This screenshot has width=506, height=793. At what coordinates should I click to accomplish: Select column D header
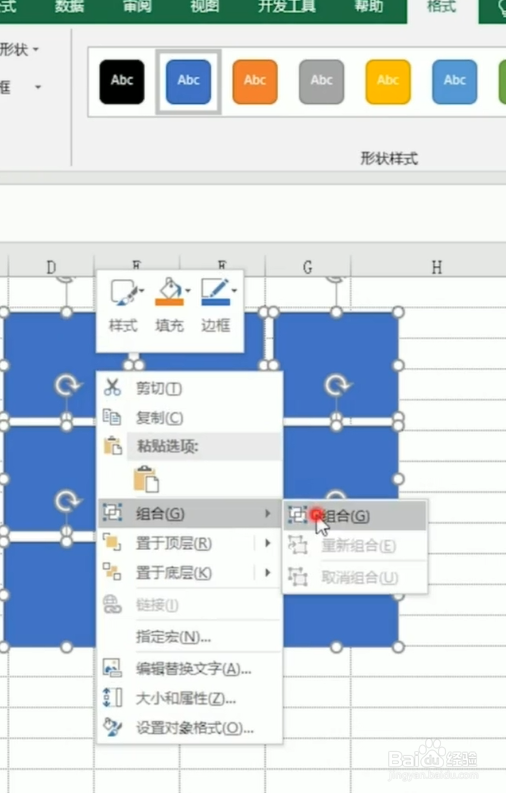[51, 267]
